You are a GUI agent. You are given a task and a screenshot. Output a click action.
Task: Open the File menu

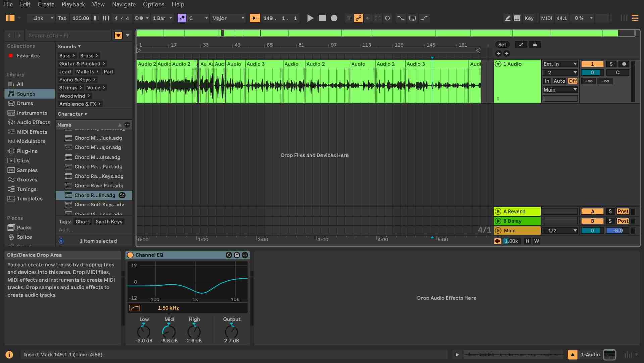pos(8,4)
